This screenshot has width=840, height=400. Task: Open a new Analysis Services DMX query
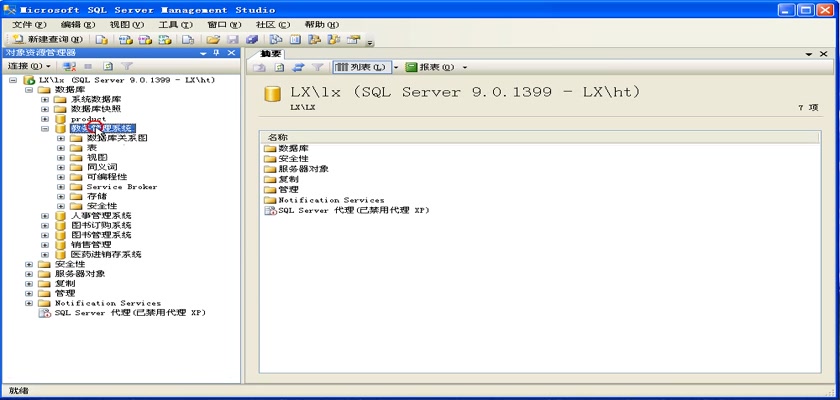[145, 40]
